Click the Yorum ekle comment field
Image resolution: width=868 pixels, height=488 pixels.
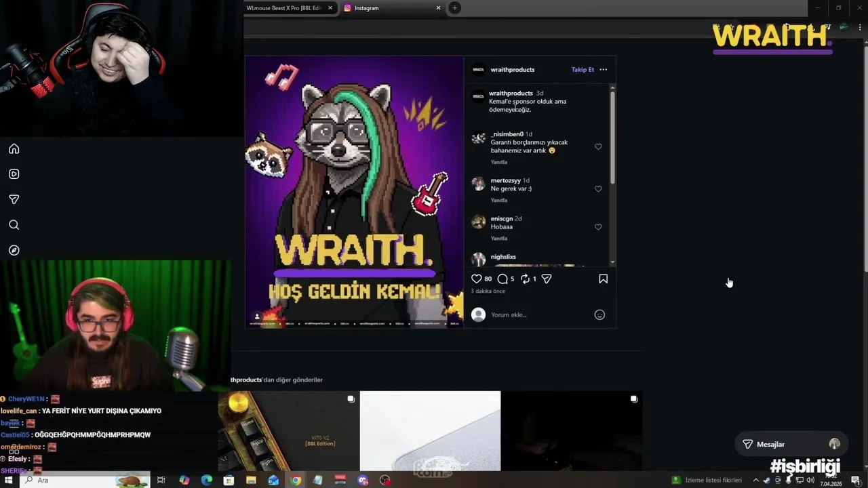pyautogui.click(x=539, y=314)
